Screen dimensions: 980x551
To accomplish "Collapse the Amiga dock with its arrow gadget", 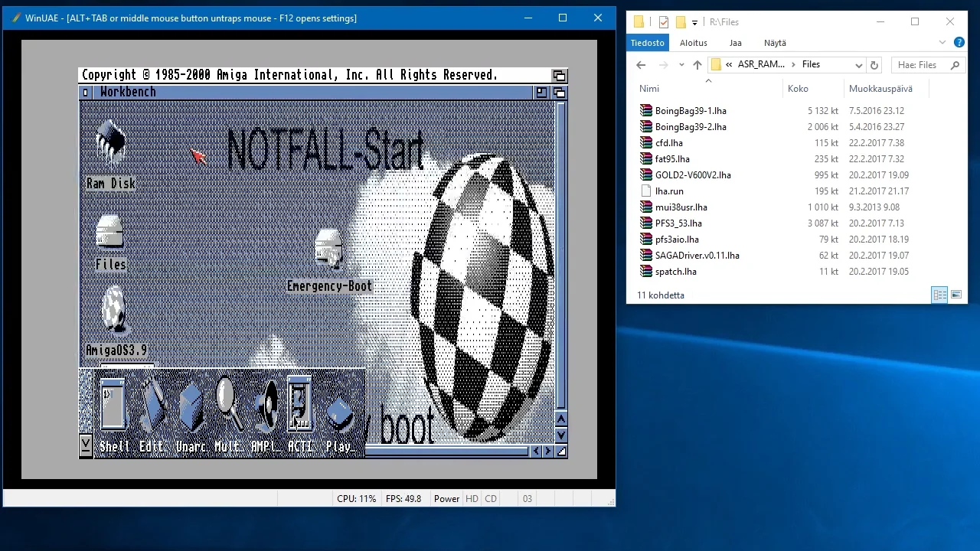I will [x=86, y=444].
